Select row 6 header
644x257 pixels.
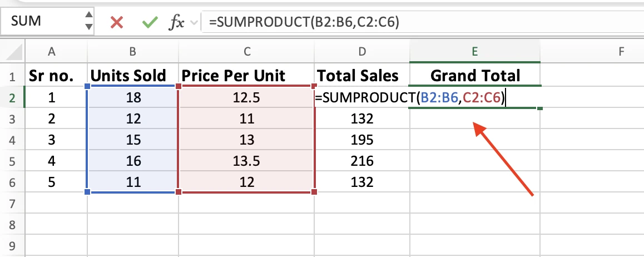pos(12,182)
